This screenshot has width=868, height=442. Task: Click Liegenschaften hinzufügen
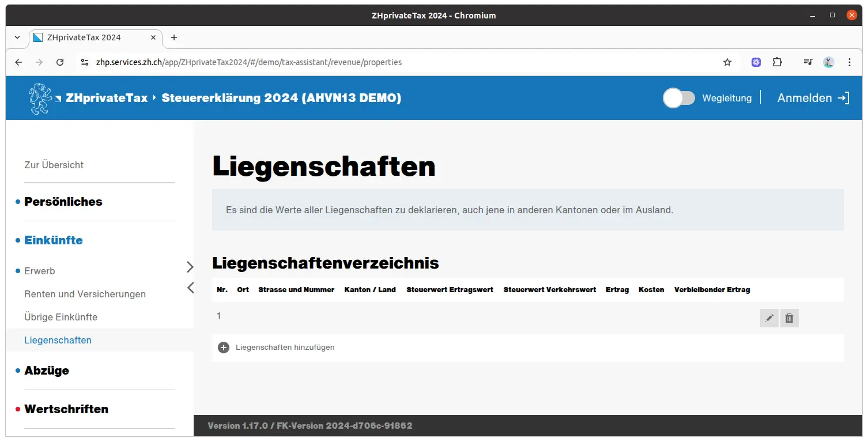click(285, 347)
